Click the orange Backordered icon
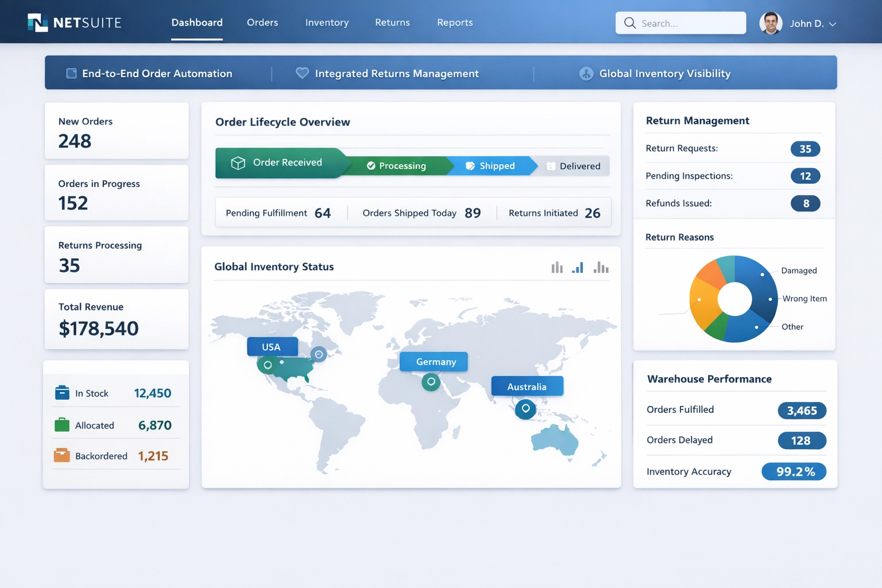This screenshot has width=882, height=588. coord(62,455)
